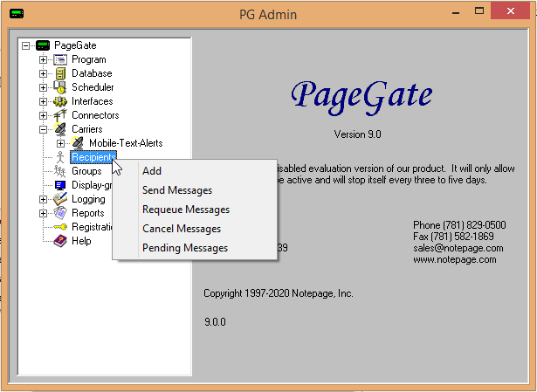Click the 9.0.0 build number text

click(x=215, y=322)
